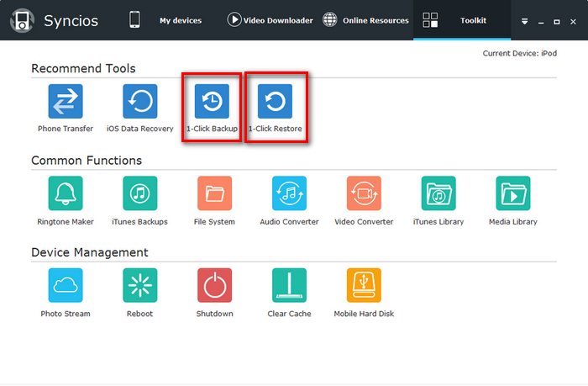Click the play icon for Video Downloader
This screenshot has height=386, width=588.
234,19
